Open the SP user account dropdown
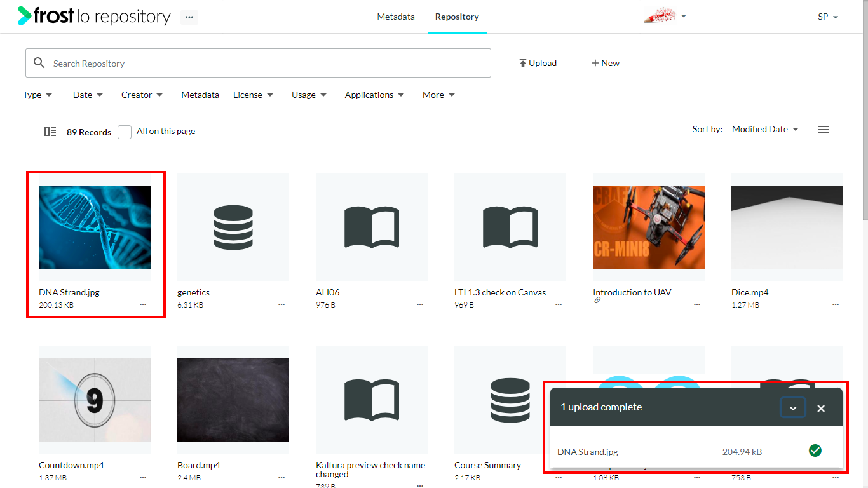Image resolution: width=868 pixels, height=488 pixels. point(828,17)
